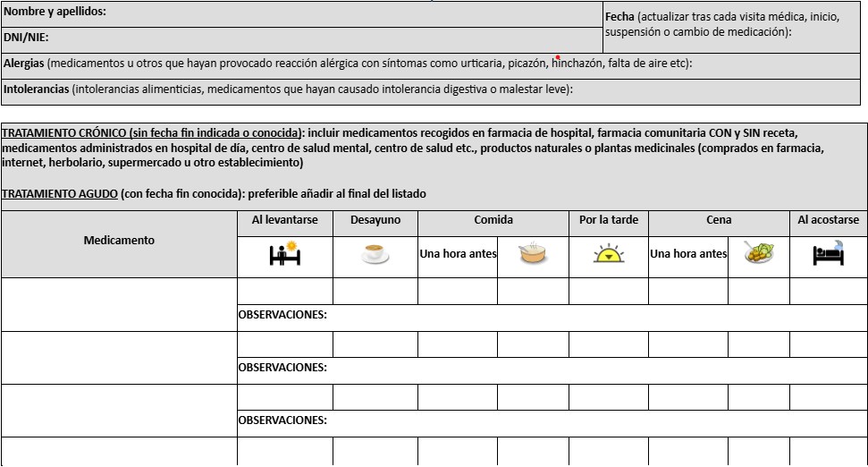Click the coffee cup breakfast icon
The width and height of the screenshot is (868, 467).
375,254
